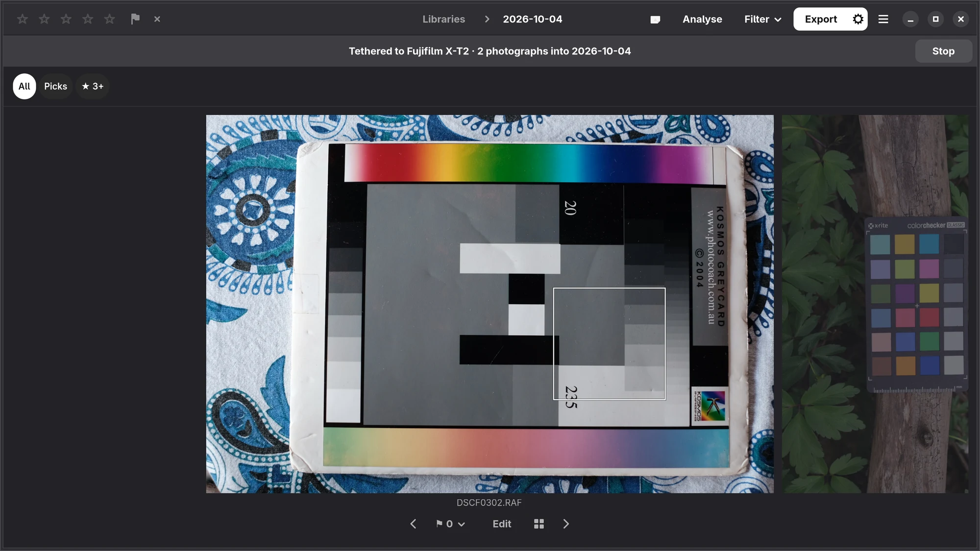The width and height of the screenshot is (980, 551).
Task: Flag the photo as a pick
Action: [x=135, y=19]
